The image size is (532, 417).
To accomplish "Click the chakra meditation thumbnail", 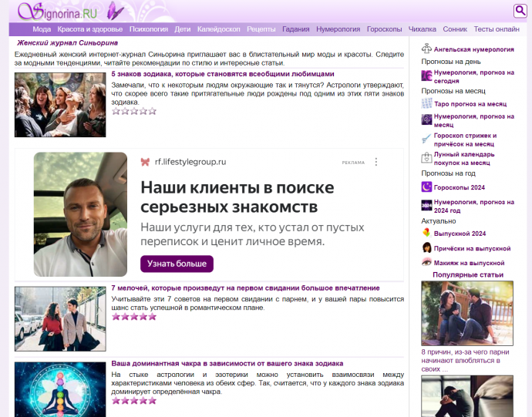I will pyautogui.click(x=60, y=389).
